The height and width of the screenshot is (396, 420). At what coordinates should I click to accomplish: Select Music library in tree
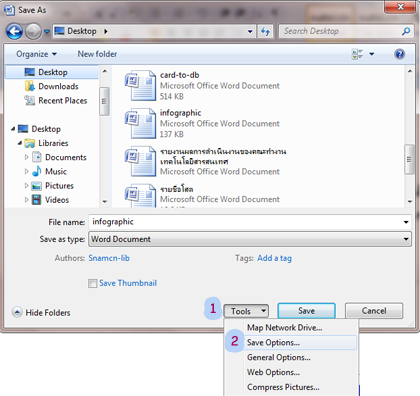point(49,172)
